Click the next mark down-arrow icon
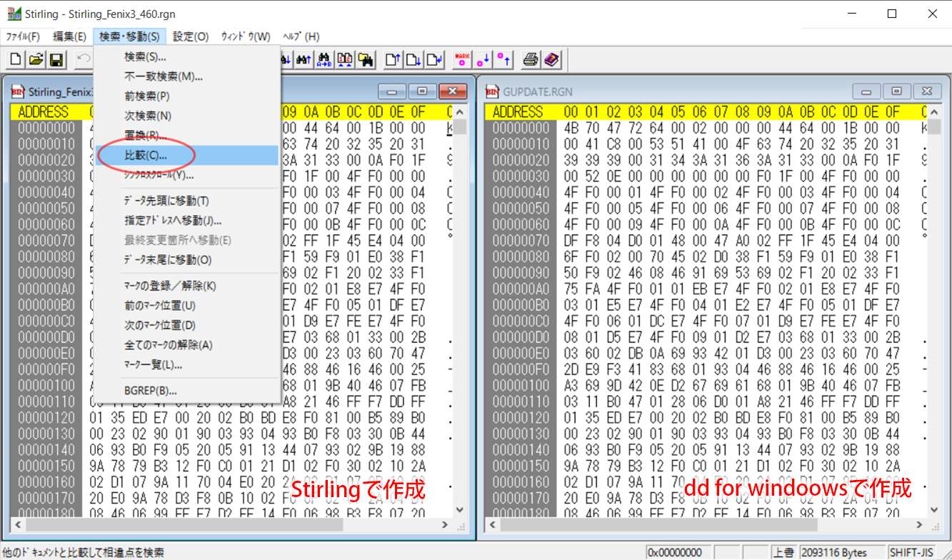The height and width of the screenshot is (560, 952). pyautogui.click(x=483, y=60)
